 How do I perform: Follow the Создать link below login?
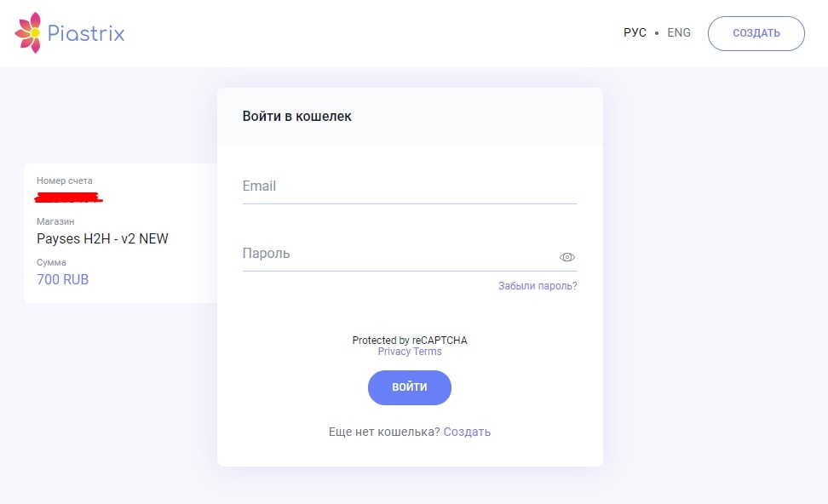(x=467, y=432)
